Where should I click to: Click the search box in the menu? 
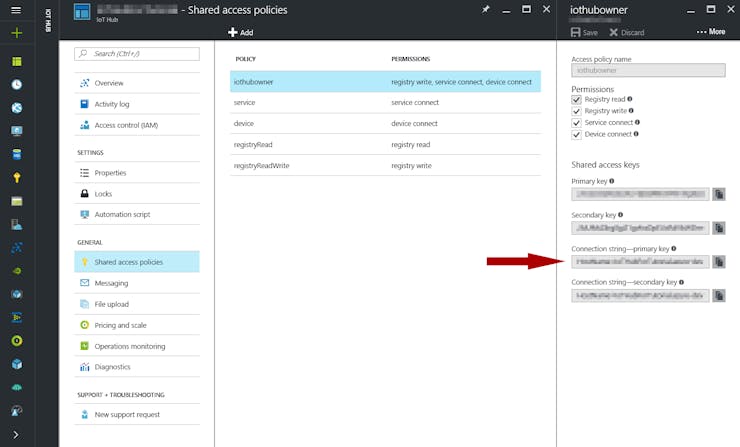(x=137, y=54)
